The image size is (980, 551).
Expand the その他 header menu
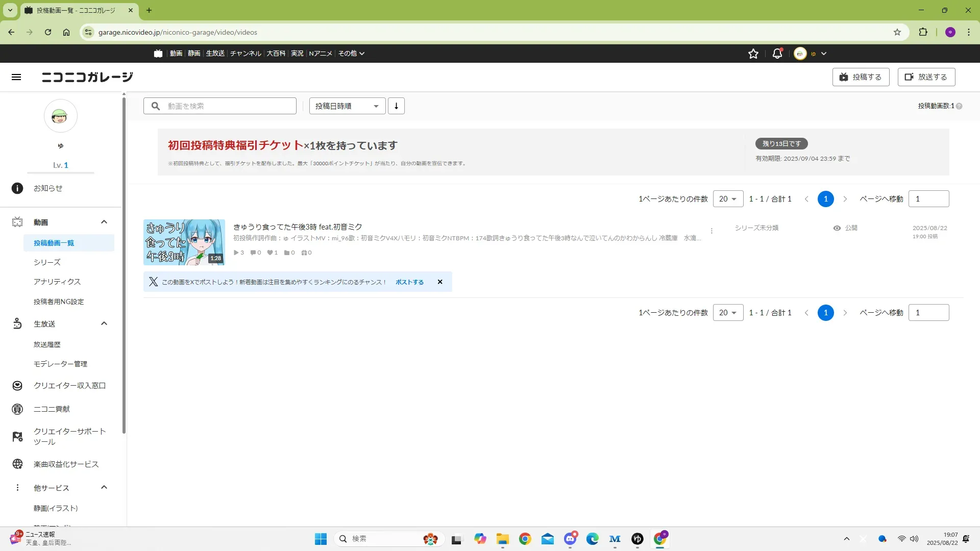[x=351, y=54]
